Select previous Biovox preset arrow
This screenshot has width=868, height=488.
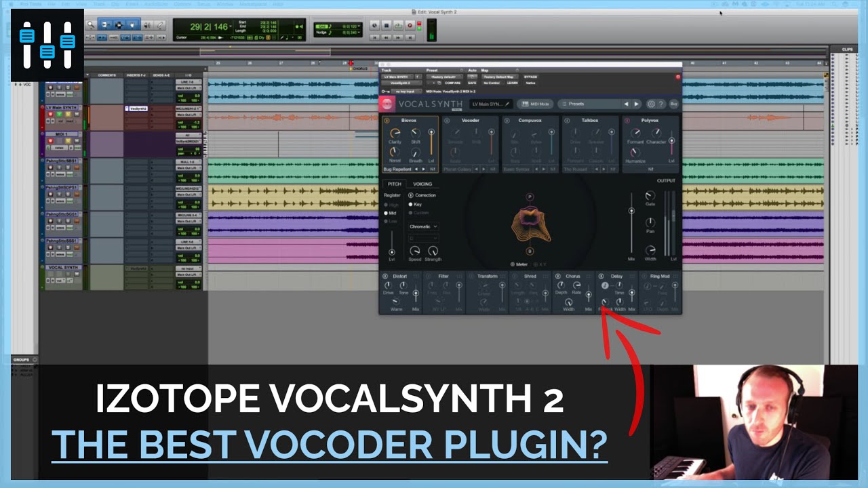tap(416, 169)
